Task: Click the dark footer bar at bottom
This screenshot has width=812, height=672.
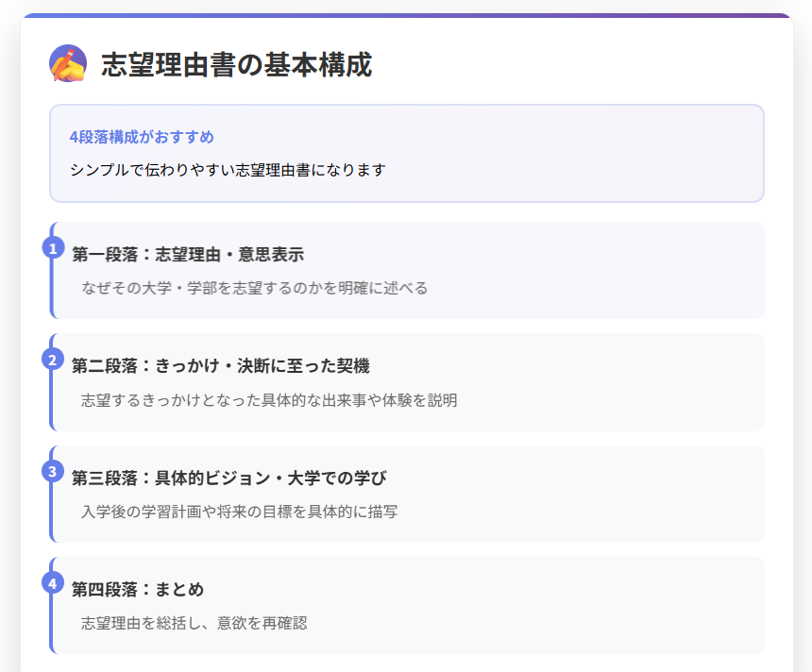Action: 406,668
